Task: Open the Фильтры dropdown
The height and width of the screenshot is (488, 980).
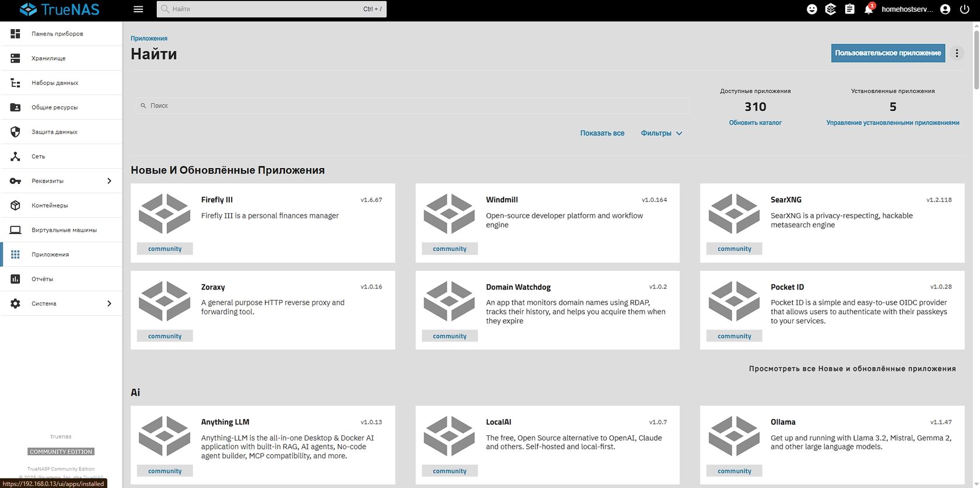Action: click(661, 133)
